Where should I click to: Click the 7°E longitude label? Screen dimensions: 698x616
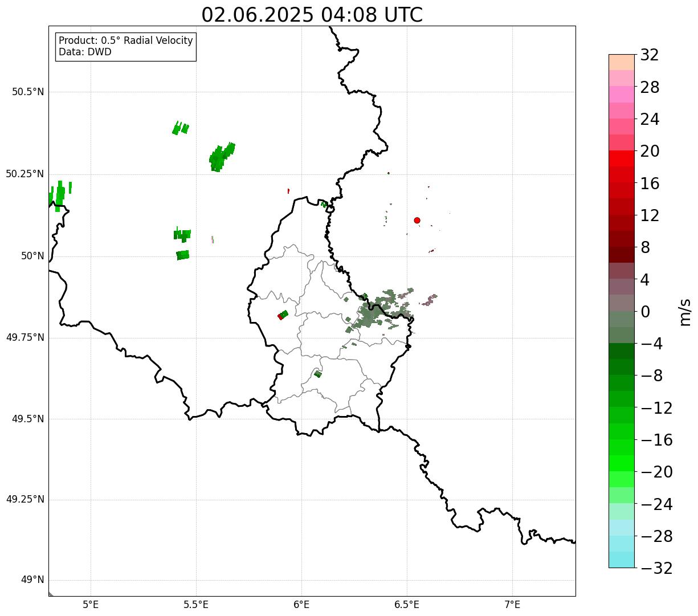pos(512,605)
